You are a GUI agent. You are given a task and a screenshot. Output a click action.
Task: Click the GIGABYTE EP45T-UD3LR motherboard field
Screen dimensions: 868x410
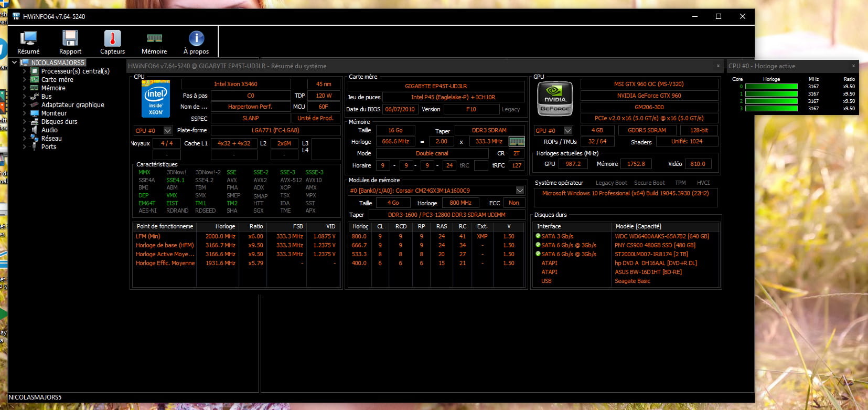[x=436, y=86]
